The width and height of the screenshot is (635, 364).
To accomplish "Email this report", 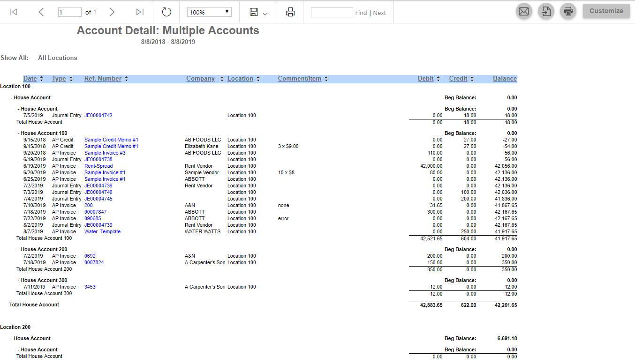I will 524,11.
